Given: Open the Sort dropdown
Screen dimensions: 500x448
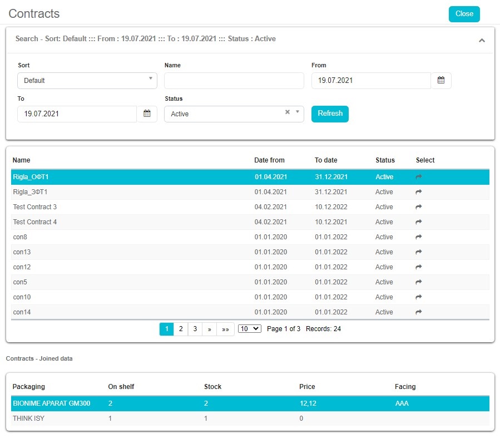Looking at the screenshot, I should click(87, 81).
